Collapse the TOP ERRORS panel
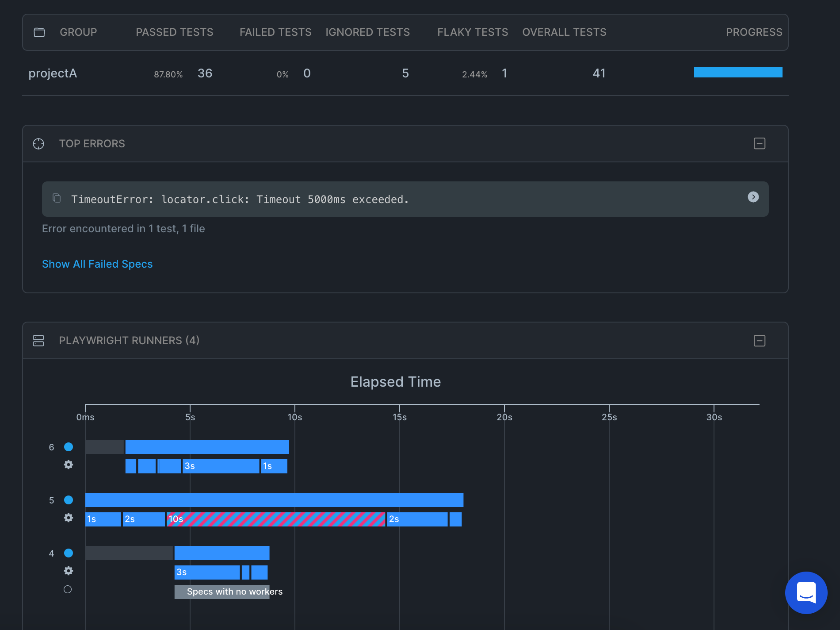 (x=760, y=143)
